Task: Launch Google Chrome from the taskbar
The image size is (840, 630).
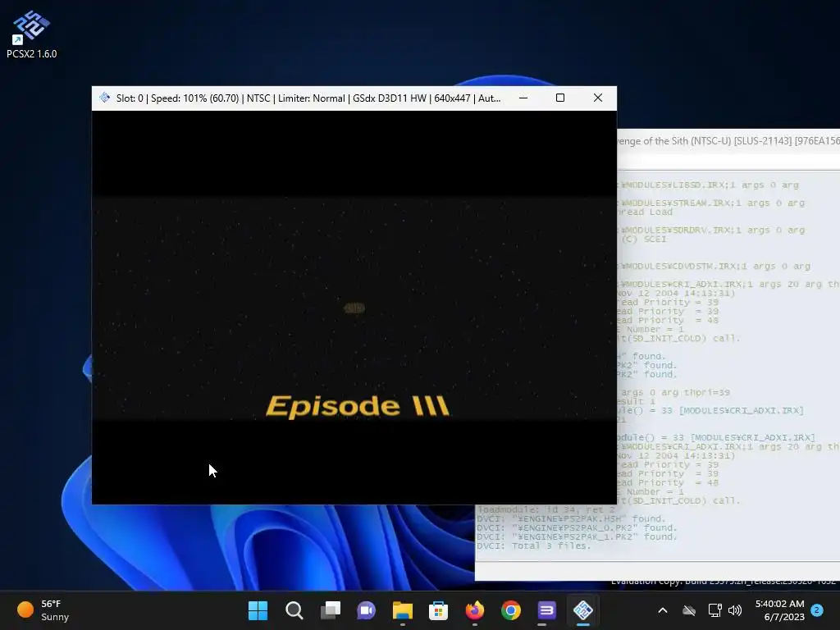Action: pos(510,610)
